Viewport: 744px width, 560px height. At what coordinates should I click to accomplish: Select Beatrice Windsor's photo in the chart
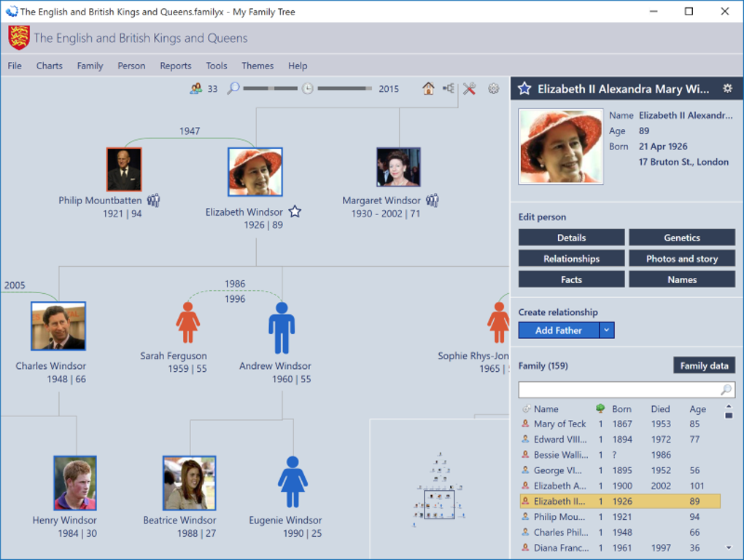point(190,483)
